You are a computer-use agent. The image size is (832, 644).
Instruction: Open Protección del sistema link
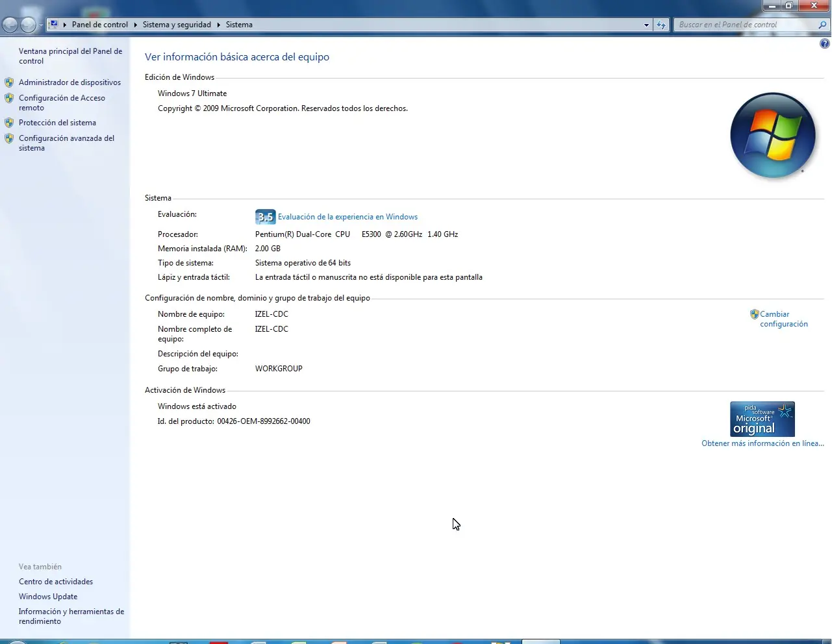pyautogui.click(x=57, y=123)
